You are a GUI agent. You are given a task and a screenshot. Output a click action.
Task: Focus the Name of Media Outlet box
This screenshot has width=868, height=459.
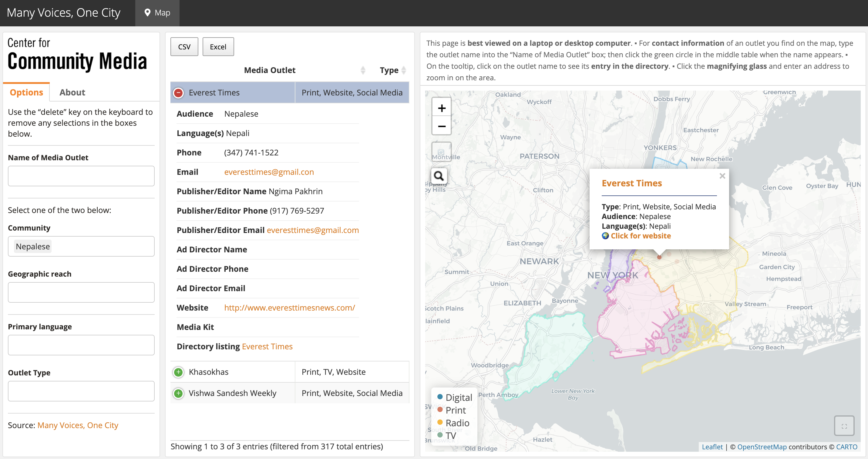point(81,176)
